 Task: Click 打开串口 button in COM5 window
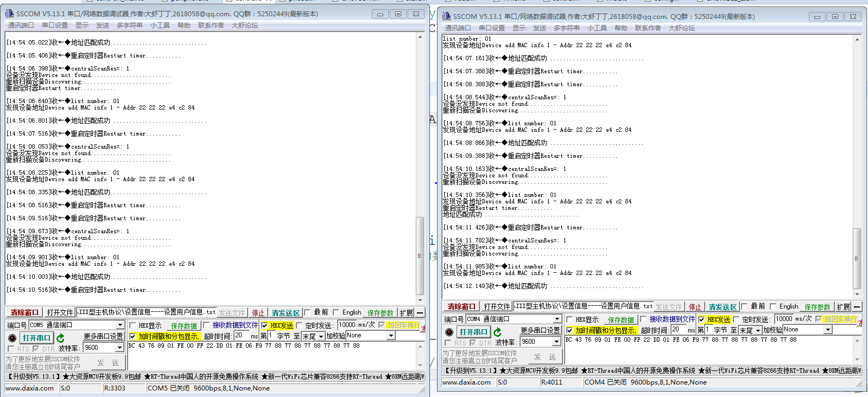[x=36, y=338]
